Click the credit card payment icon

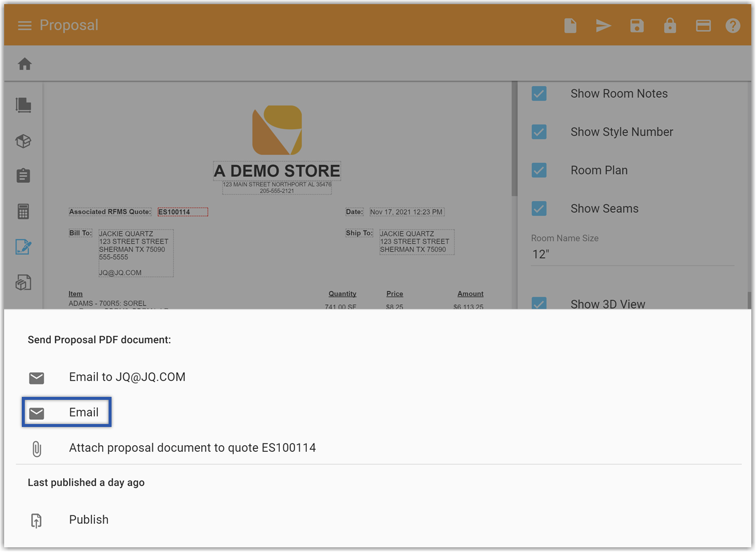pos(703,25)
